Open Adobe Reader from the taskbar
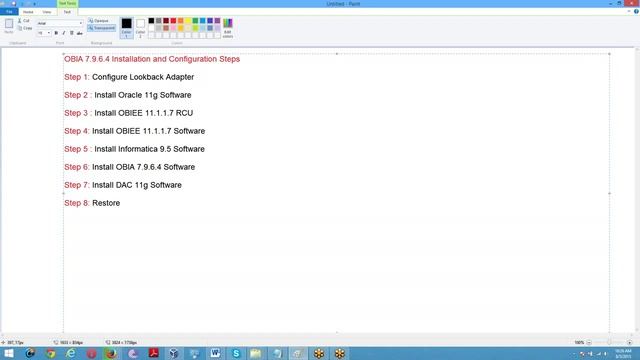The width and height of the screenshot is (640, 360). [153, 353]
